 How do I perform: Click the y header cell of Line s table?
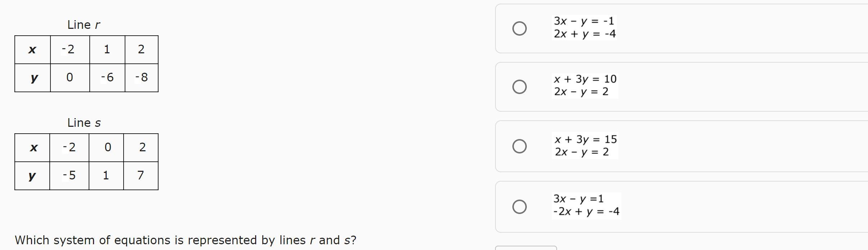[32, 175]
